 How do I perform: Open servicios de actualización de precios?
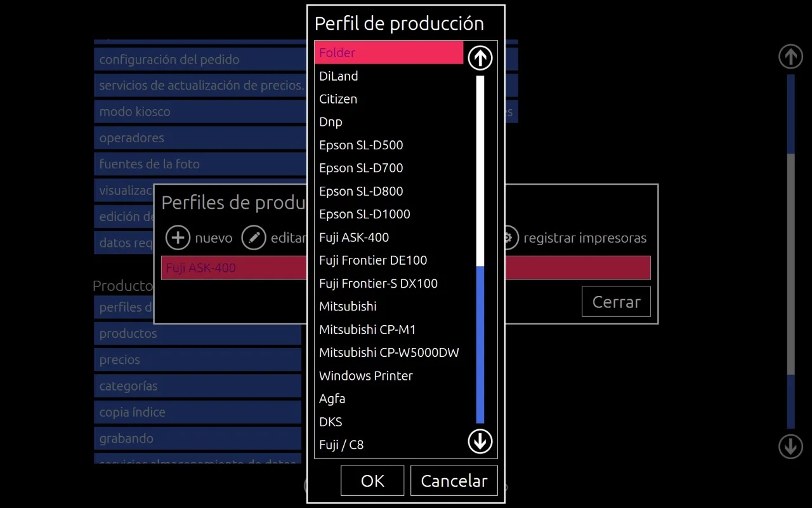200,86
